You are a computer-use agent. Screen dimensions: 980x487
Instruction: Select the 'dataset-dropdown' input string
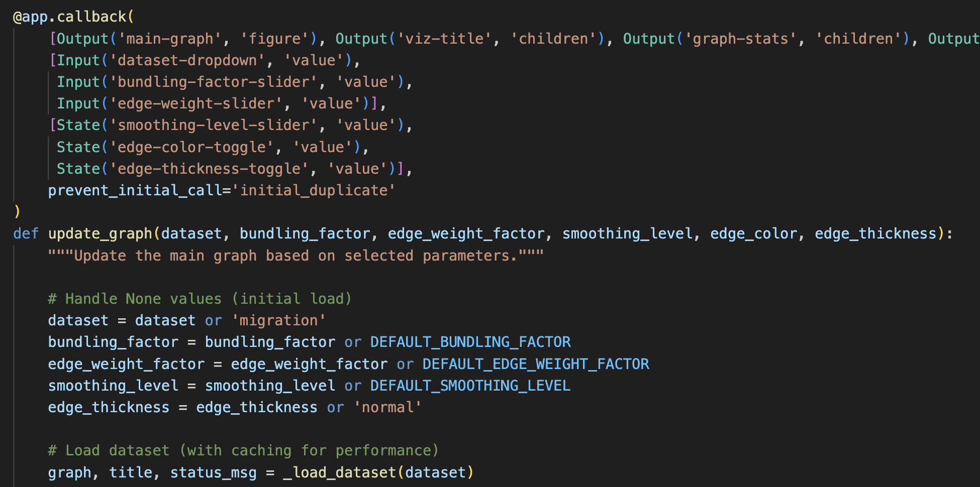point(187,60)
